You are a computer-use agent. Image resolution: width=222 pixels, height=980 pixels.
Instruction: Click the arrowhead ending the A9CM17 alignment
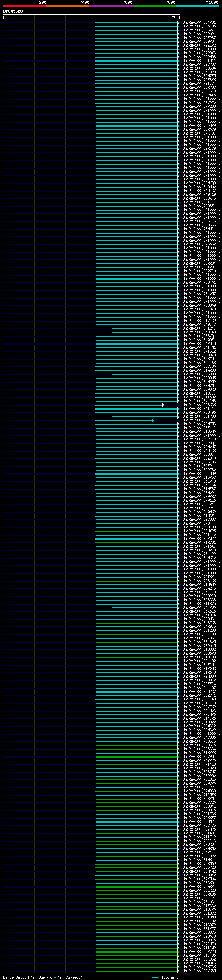click(153, 420)
